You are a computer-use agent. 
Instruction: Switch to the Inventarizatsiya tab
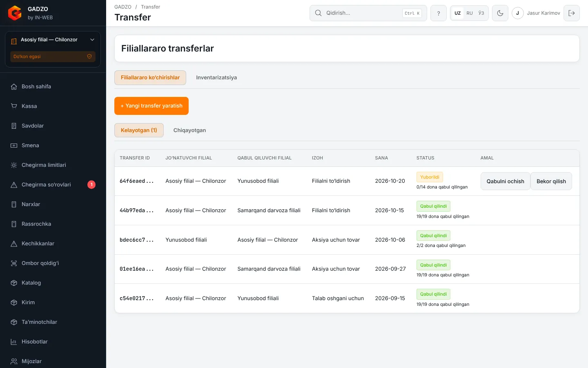click(x=216, y=78)
